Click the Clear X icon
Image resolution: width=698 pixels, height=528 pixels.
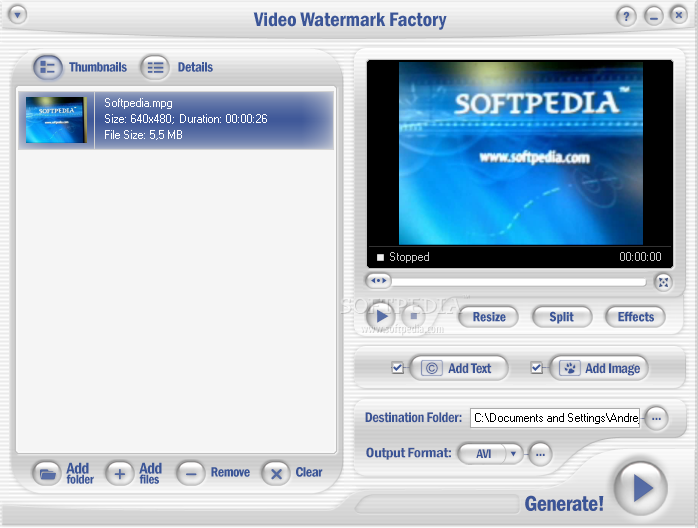point(276,473)
